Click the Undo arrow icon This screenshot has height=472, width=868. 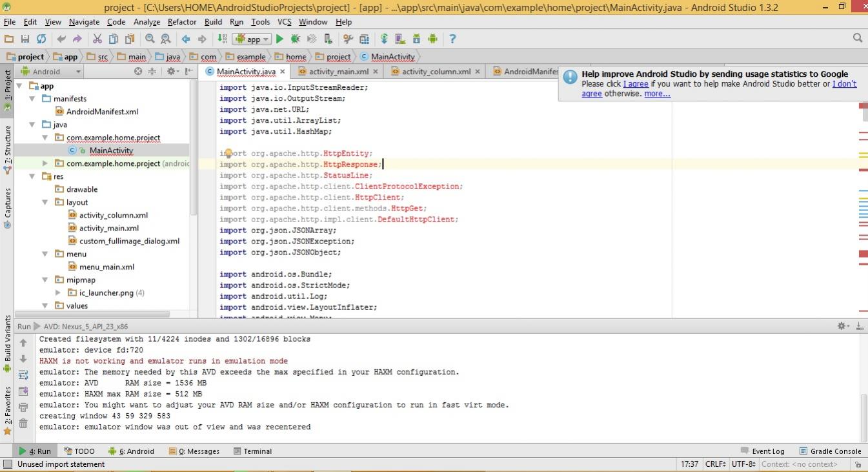[61, 39]
